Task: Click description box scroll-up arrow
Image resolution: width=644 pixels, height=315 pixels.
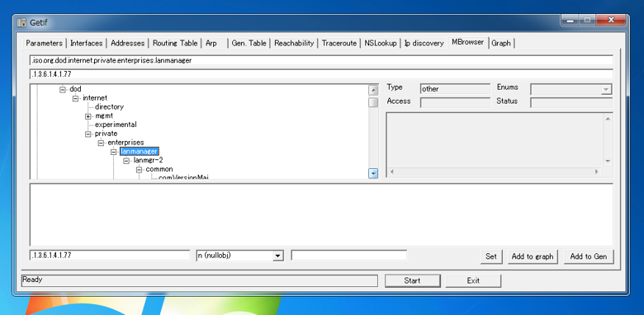Action: tap(608, 119)
